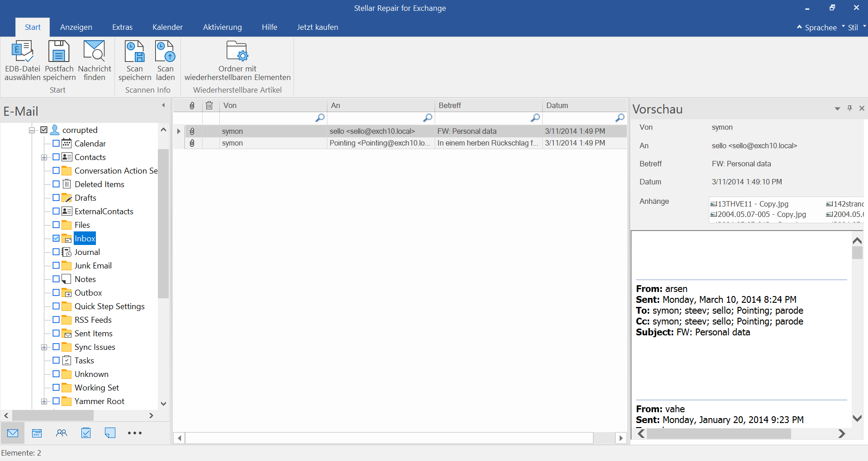The height and width of the screenshot is (461, 868).
Task: Check the Sent Items checkbox
Action: [x=56, y=333]
